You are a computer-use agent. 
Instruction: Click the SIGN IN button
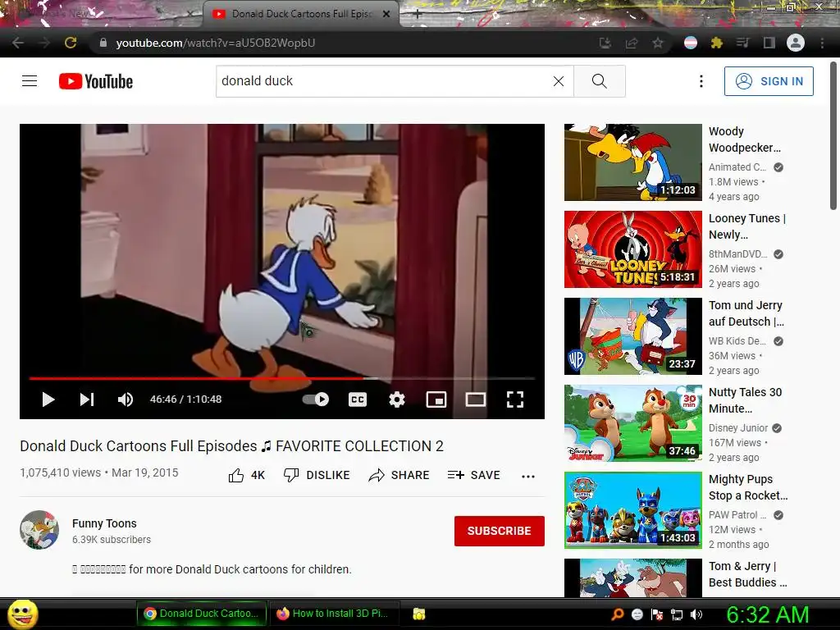pos(769,81)
